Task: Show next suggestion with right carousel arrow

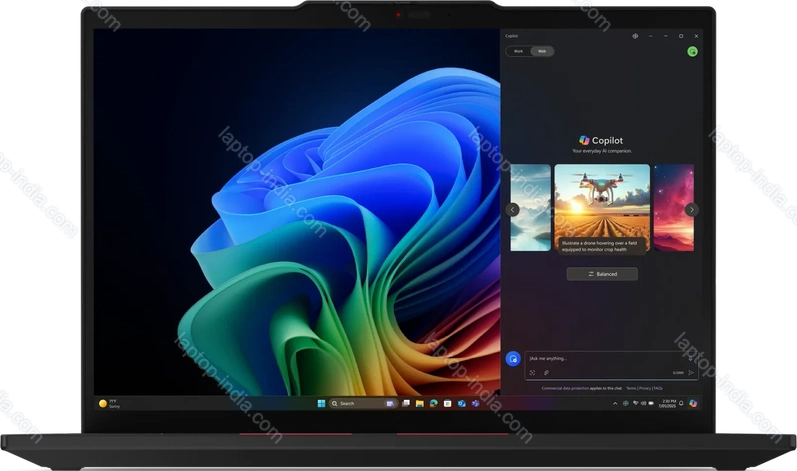Action: click(690, 210)
